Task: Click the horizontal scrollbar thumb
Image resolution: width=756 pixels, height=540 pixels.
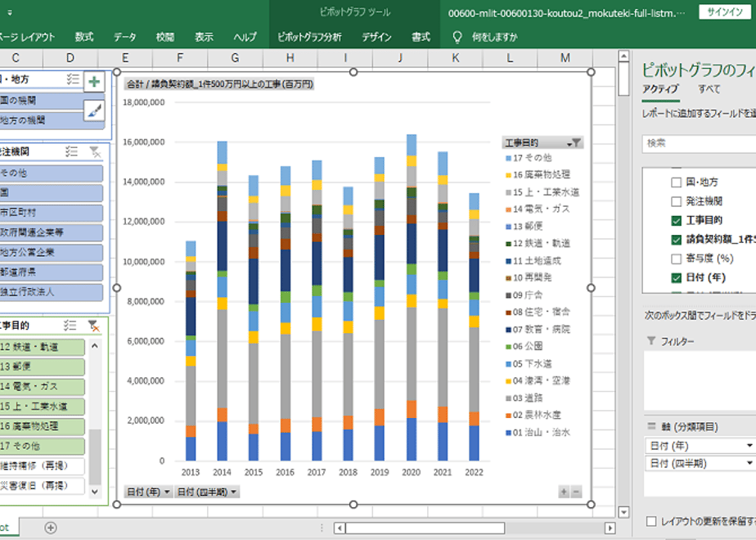Action: (425, 528)
